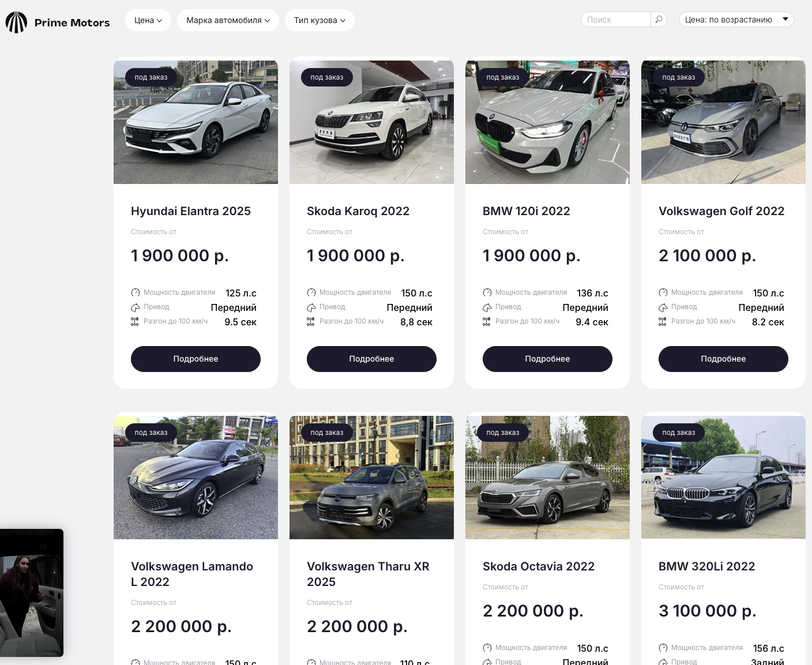
Task: Click the Hyundai Elantra 2025 title
Action: click(x=191, y=211)
